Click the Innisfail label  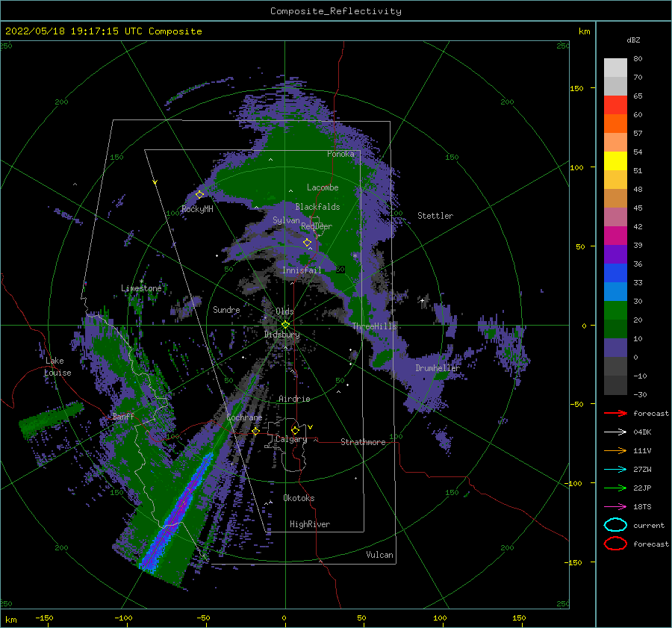[302, 270]
